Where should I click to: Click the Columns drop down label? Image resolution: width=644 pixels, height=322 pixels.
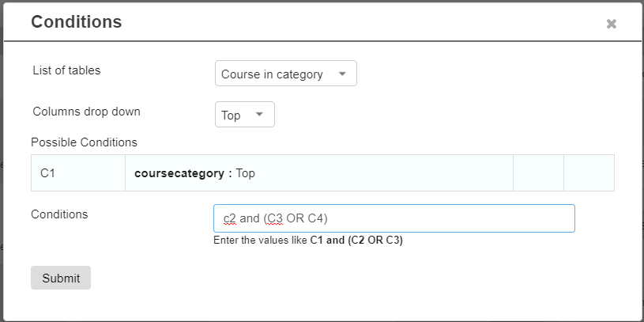[86, 112]
